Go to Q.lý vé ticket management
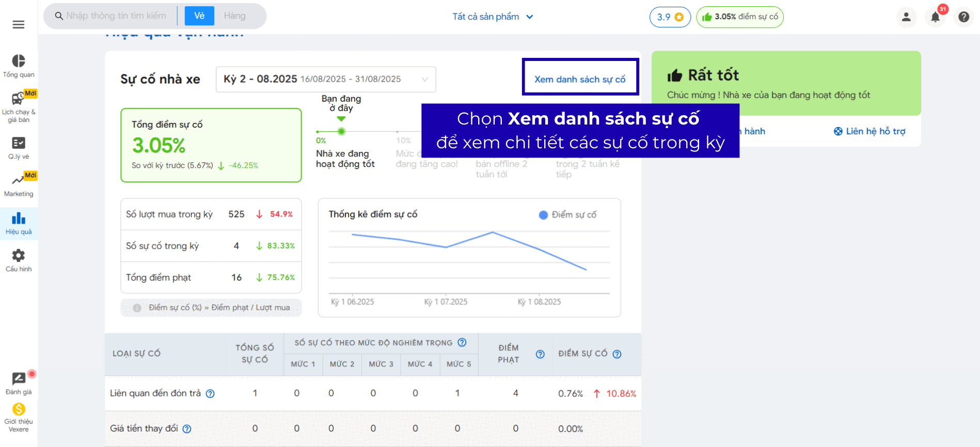Viewport: 980px width, 447px height. pyautogui.click(x=19, y=148)
